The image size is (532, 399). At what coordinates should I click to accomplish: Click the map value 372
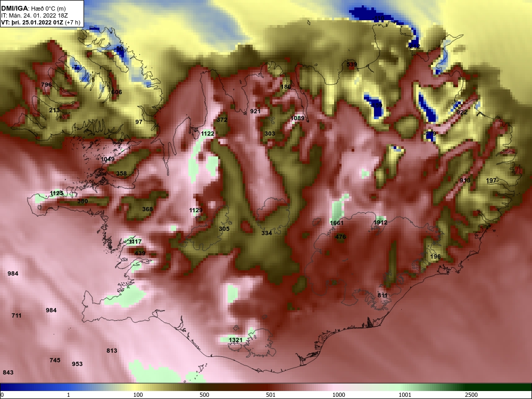[222, 120]
